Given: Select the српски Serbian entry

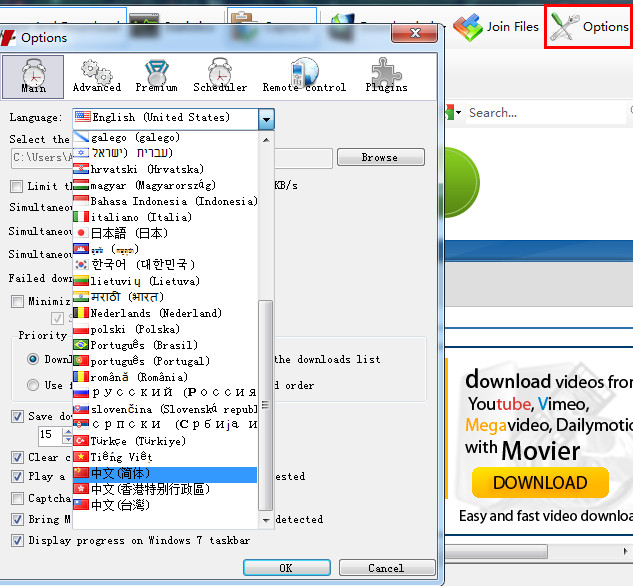Looking at the screenshot, I should click(165, 425).
